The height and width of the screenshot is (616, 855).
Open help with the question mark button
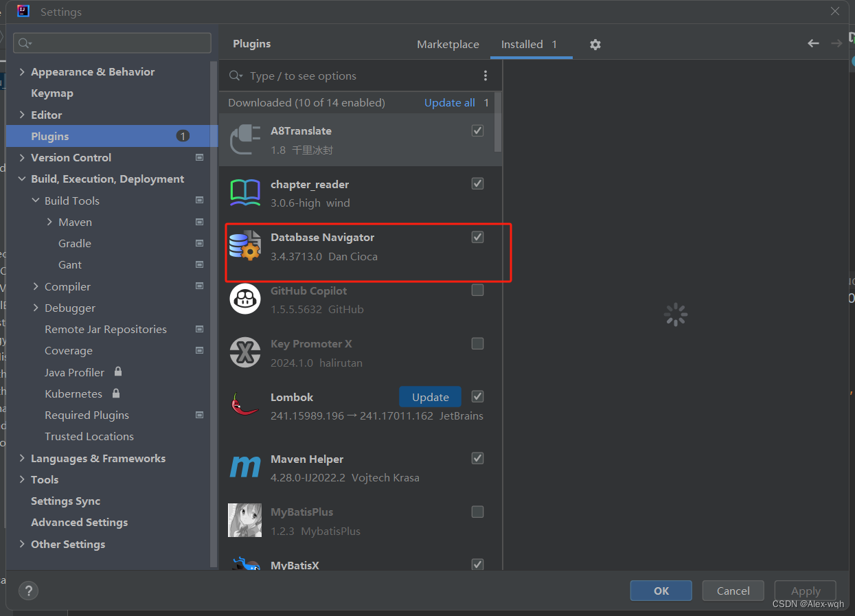click(x=28, y=590)
